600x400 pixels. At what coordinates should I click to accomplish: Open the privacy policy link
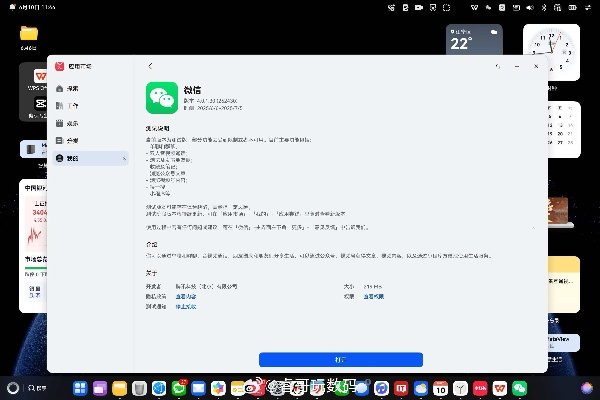click(x=187, y=296)
